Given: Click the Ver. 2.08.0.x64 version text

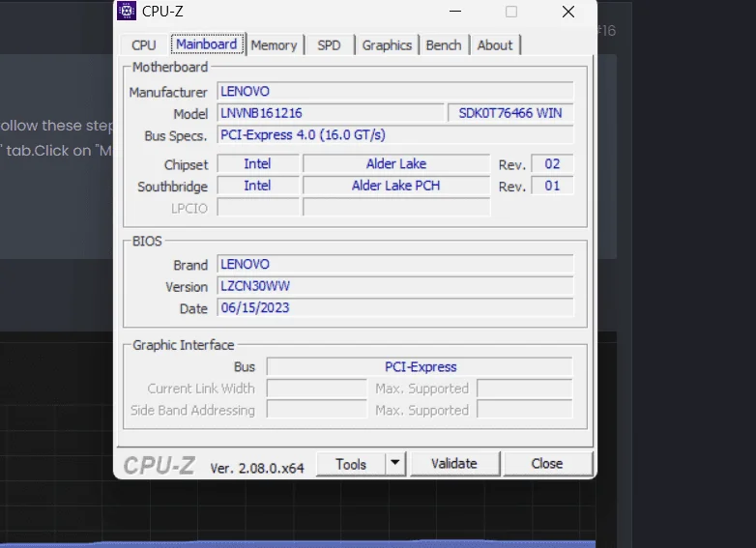Looking at the screenshot, I should pyautogui.click(x=257, y=468).
